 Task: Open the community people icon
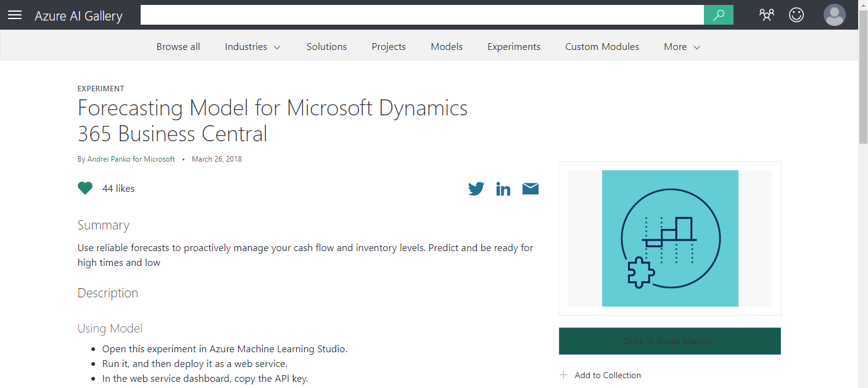tap(767, 15)
